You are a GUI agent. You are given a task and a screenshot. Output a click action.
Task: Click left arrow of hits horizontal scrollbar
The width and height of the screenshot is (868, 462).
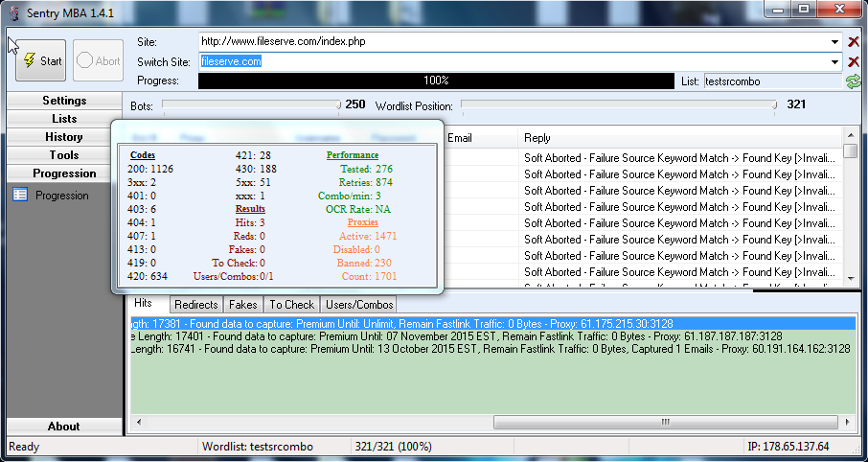(138, 422)
